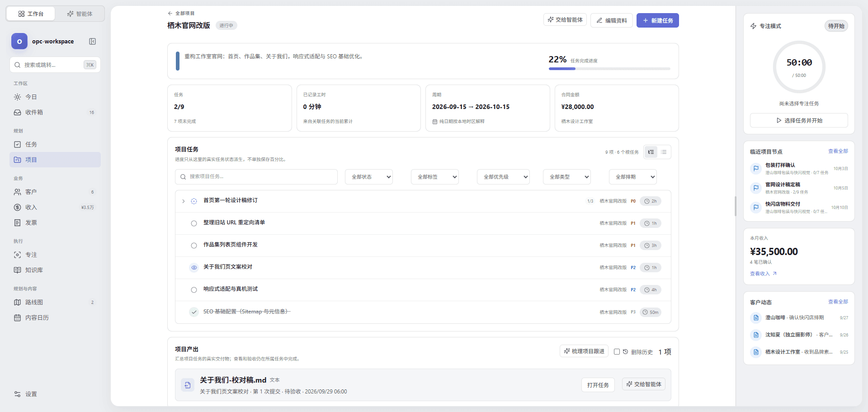Toggle review status of 关于我们页文案校对
The height and width of the screenshot is (412, 868).
pos(194,268)
